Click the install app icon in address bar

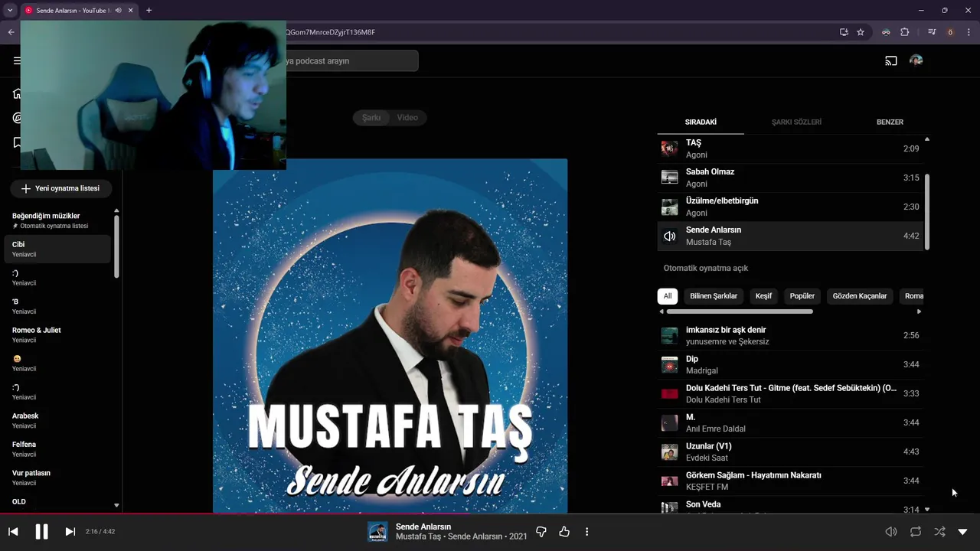coord(844,32)
